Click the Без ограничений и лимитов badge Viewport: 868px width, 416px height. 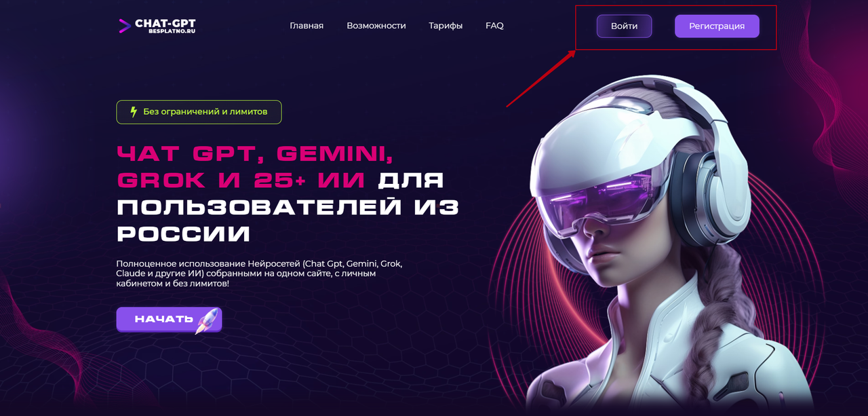[x=199, y=112]
